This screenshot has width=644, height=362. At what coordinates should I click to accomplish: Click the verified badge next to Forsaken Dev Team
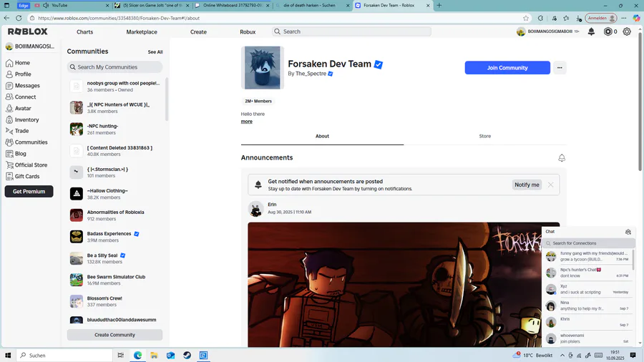coord(379,64)
